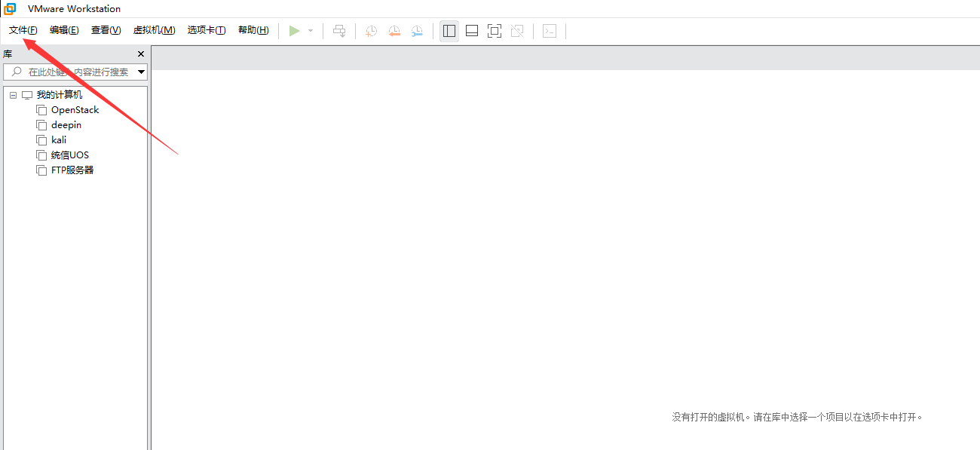Click the VM icon beside kali
980x450 pixels.
(x=41, y=140)
